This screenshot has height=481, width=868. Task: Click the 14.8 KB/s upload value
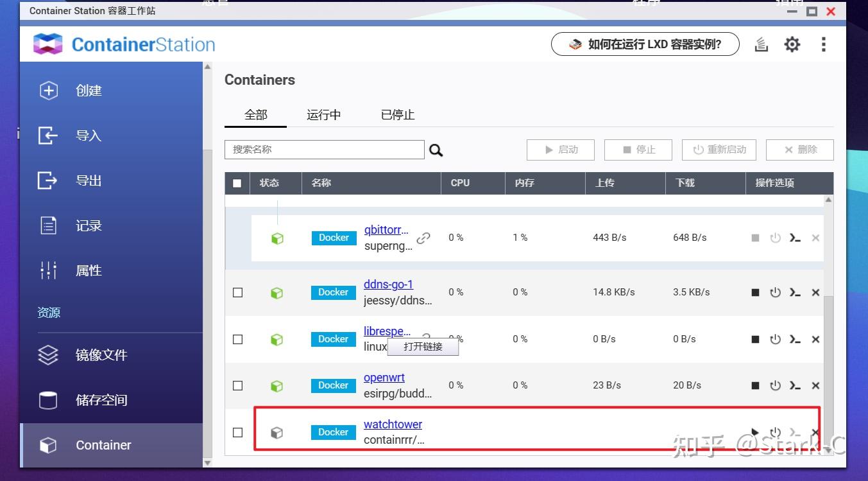click(x=614, y=292)
